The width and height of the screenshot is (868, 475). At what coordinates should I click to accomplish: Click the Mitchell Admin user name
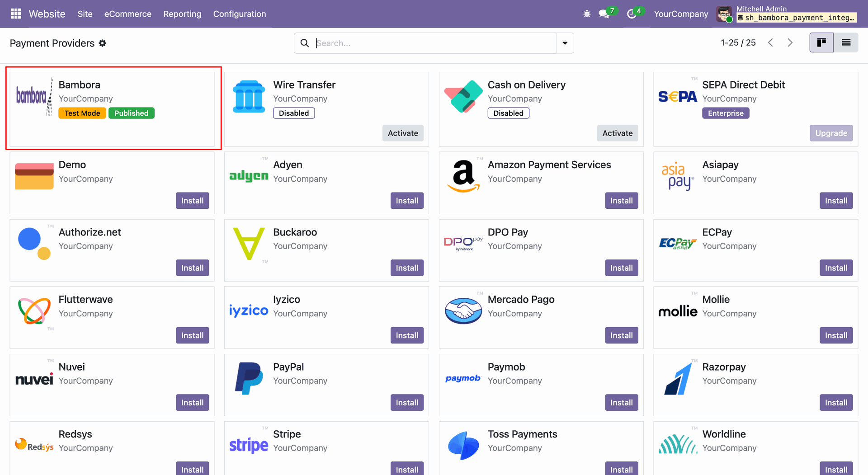click(x=761, y=9)
